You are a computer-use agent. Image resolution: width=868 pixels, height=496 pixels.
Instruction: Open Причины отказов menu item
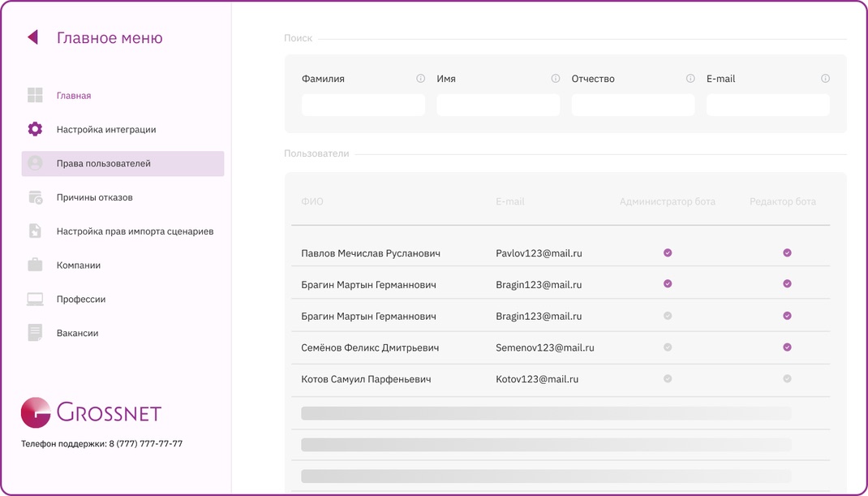[x=95, y=197]
